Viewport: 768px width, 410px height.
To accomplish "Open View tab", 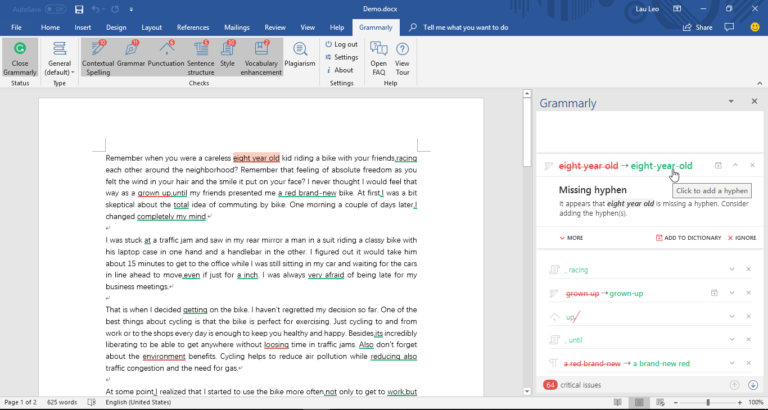I will (308, 27).
